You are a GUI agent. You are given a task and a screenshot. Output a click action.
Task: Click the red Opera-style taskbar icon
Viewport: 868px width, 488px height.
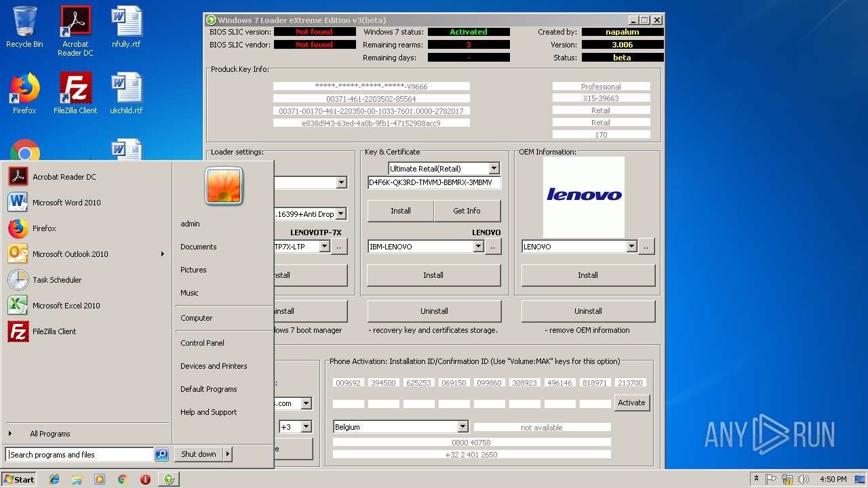coord(145,479)
